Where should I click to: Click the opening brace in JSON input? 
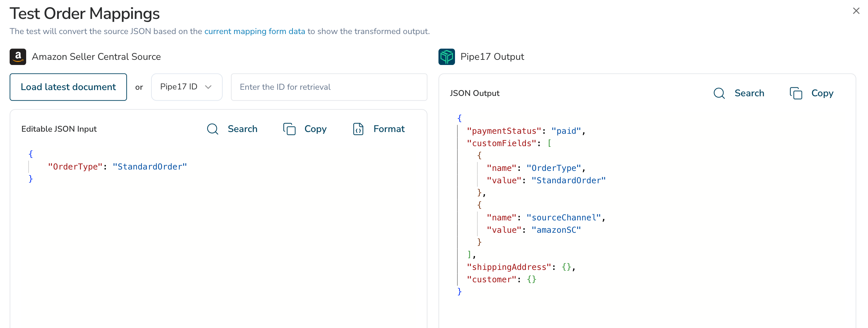click(x=31, y=154)
